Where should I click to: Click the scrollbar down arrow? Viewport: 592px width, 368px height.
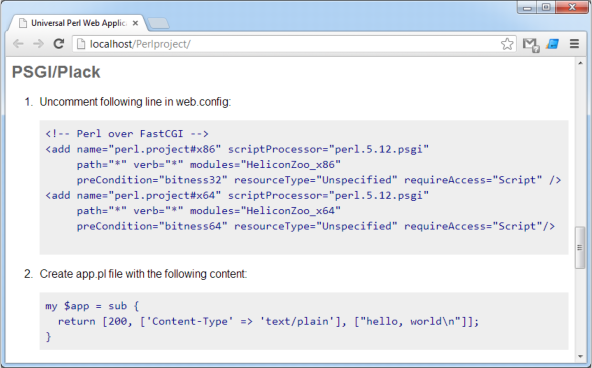(x=580, y=356)
